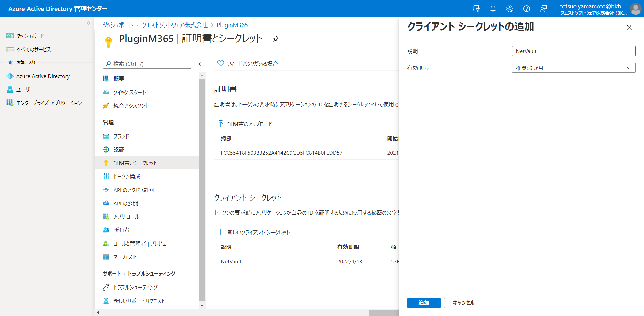This screenshot has height=316, width=644.
Task: Click ダッシュボード breadcrumb link
Action: pos(118,25)
